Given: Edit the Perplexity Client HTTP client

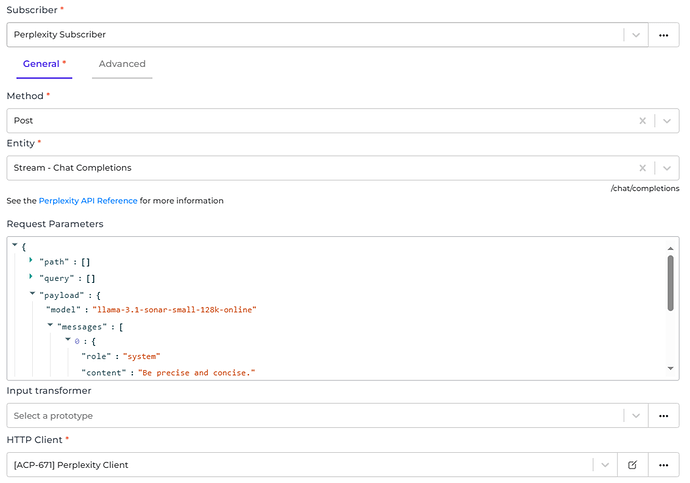Looking at the screenshot, I should pos(632,465).
